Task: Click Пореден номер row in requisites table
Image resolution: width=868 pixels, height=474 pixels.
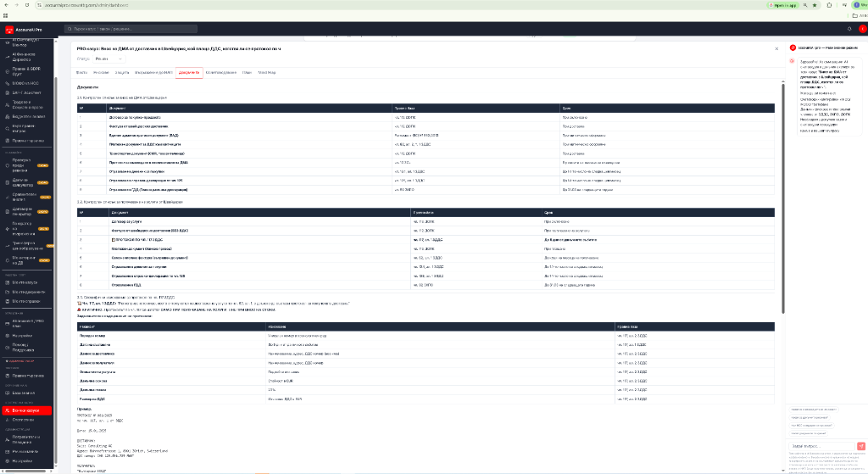Action: point(426,336)
